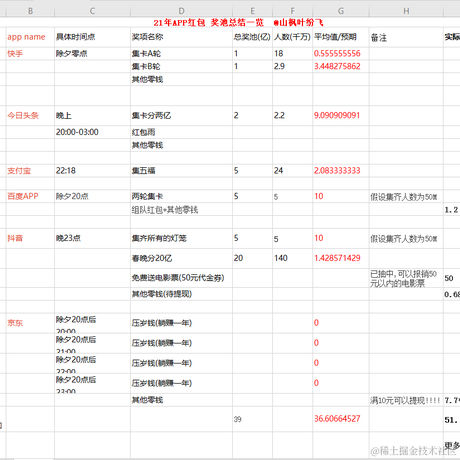Image resolution: width=460 pixels, height=460 pixels.
Task: Select column G header
Action: click(x=341, y=11)
